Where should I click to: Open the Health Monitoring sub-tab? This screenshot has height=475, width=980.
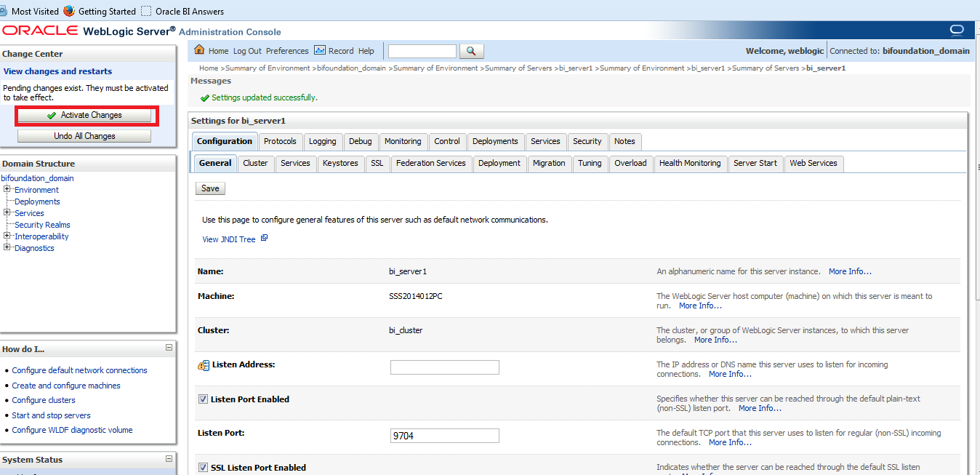(x=690, y=163)
